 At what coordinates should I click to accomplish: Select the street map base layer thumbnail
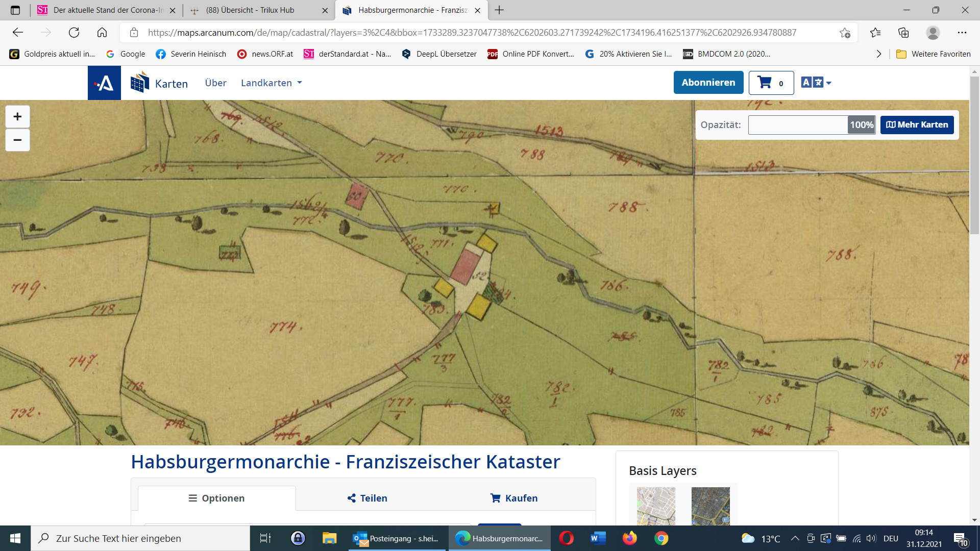[656, 506]
